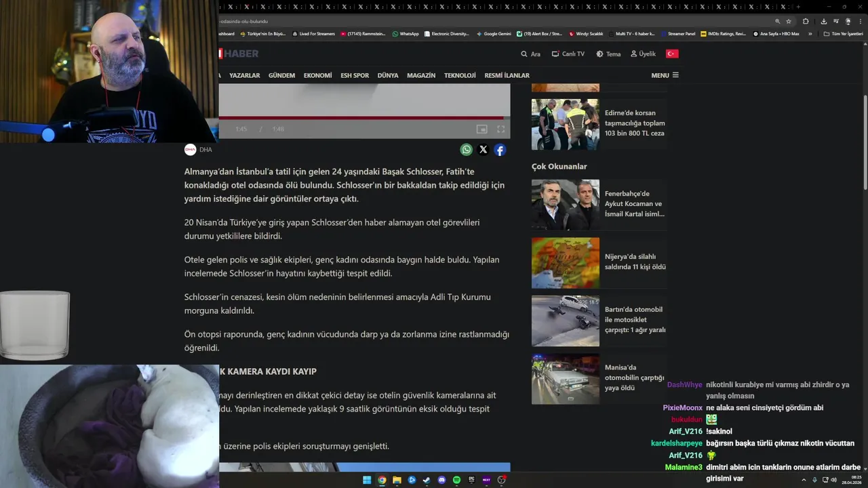The height and width of the screenshot is (488, 868).
Task: Expand the bookmarks overflow chevron
Action: [810, 33]
